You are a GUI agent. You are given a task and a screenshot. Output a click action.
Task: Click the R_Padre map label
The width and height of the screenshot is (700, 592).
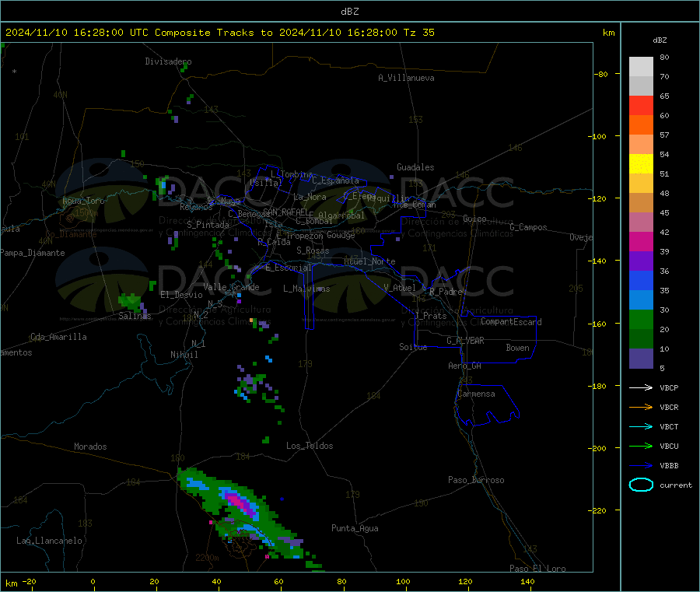click(x=446, y=292)
